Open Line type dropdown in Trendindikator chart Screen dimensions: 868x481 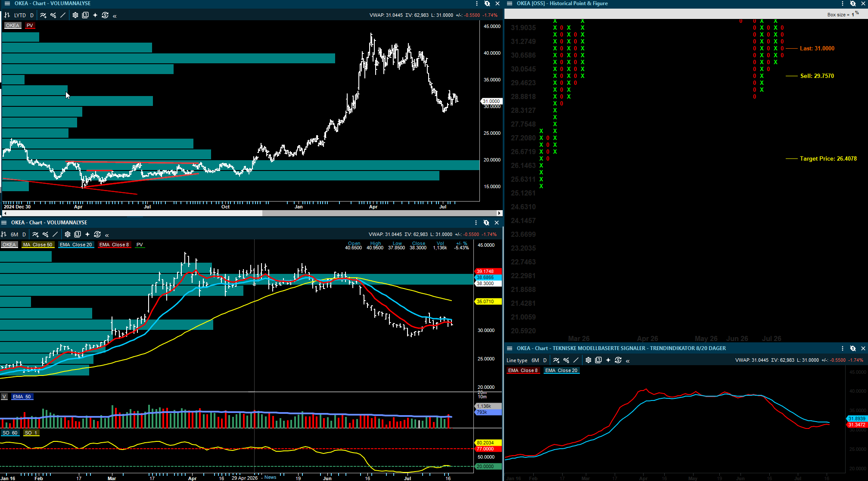click(x=517, y=360)
